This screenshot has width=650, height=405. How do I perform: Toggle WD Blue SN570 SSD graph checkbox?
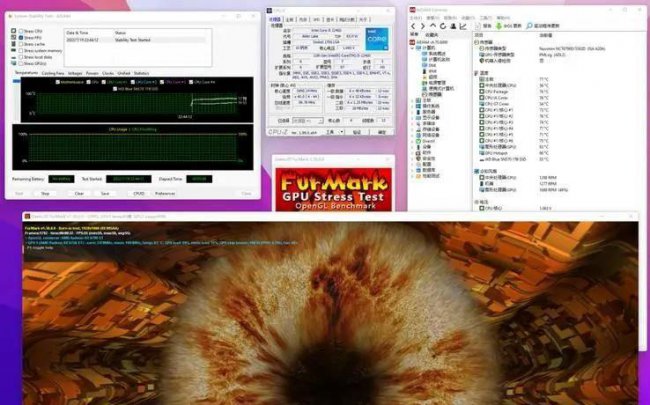point(115,89)
